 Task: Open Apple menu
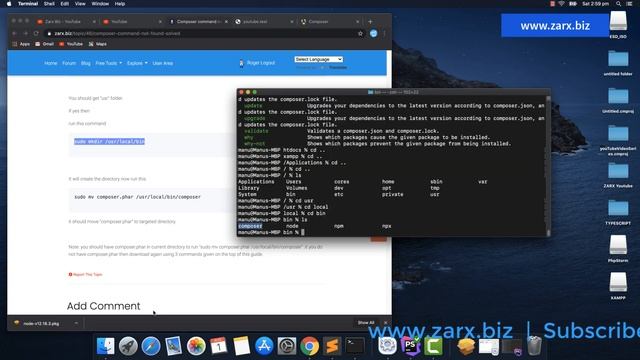point(9,4)
